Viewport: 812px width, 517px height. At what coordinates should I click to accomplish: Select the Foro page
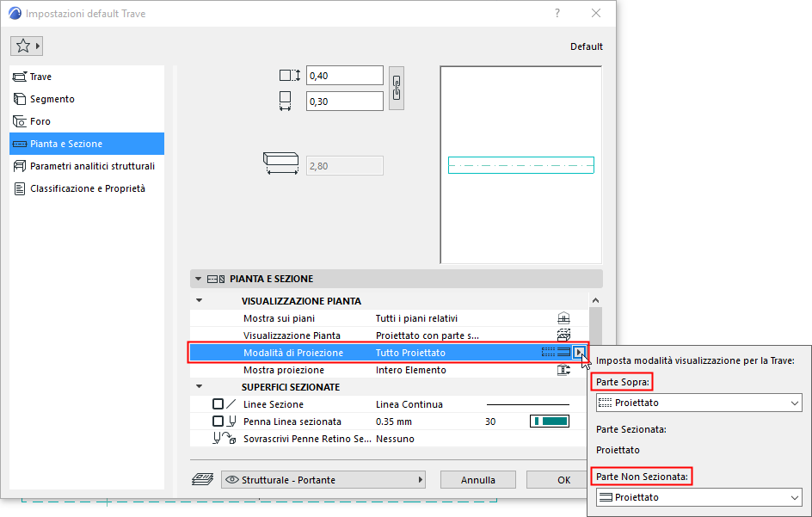(87, 121)
